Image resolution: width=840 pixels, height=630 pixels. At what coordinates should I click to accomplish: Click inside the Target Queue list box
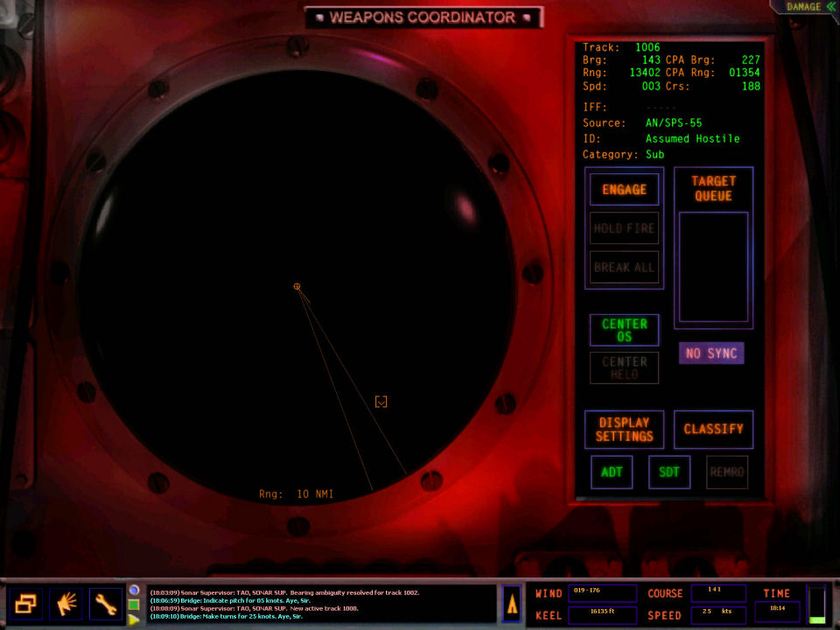(713, 267)
